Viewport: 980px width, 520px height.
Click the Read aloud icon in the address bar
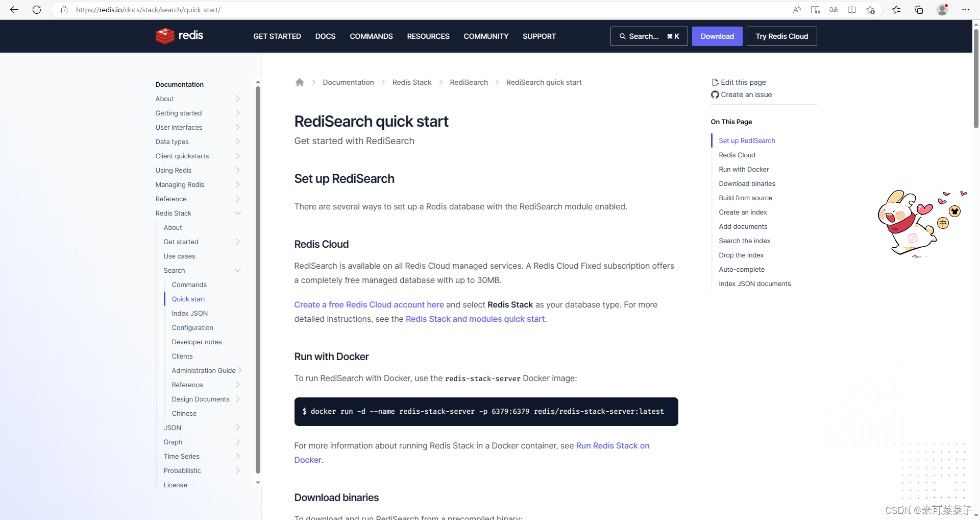pyautogui.click(x=797, y=10)
